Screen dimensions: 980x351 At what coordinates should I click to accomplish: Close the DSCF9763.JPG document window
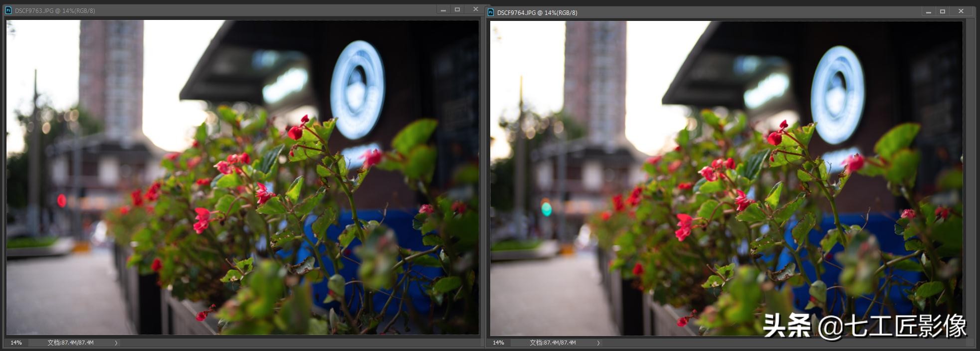pyautogui.click(x=475, y=9)
